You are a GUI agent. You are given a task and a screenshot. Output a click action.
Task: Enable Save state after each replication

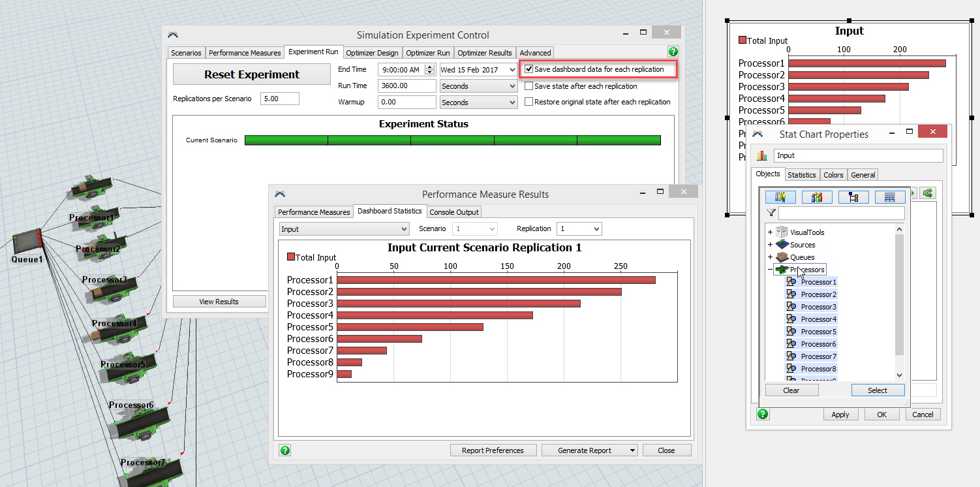point(529,86)
